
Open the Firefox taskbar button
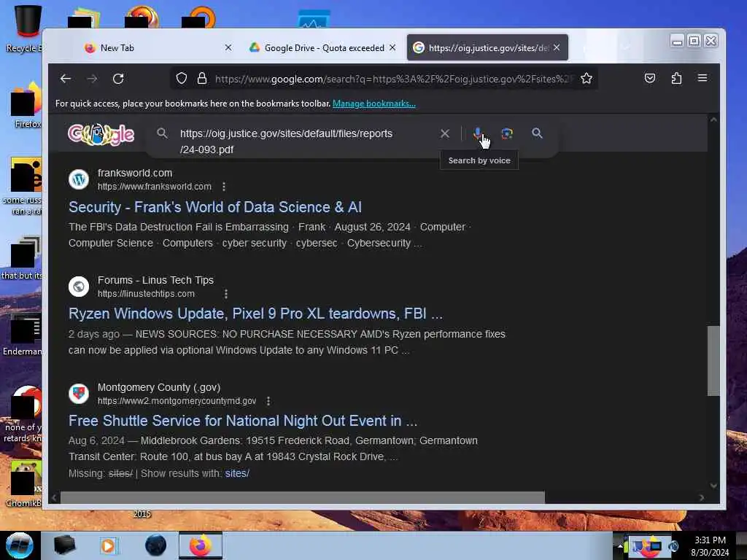(x=201, y=545)
